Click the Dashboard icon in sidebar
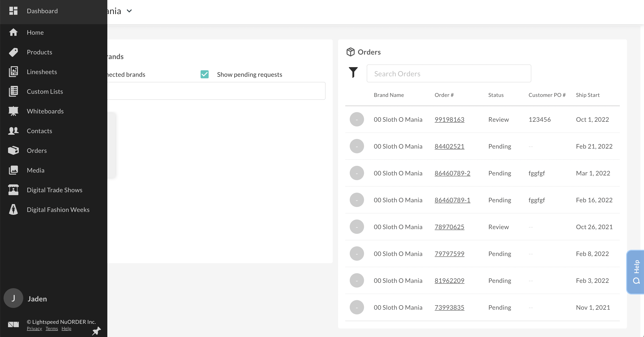 coord(13,11)
